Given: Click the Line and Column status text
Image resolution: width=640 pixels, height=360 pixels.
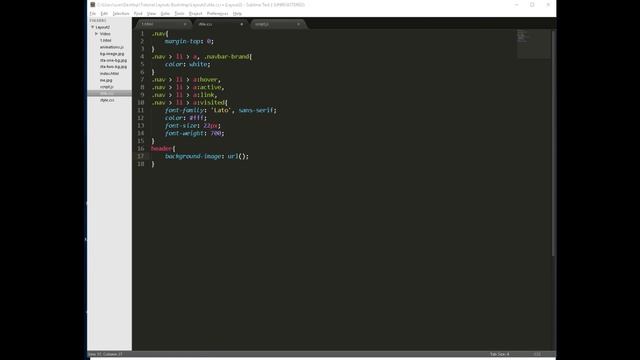Looking at the screenshot, I should (105, 354).
